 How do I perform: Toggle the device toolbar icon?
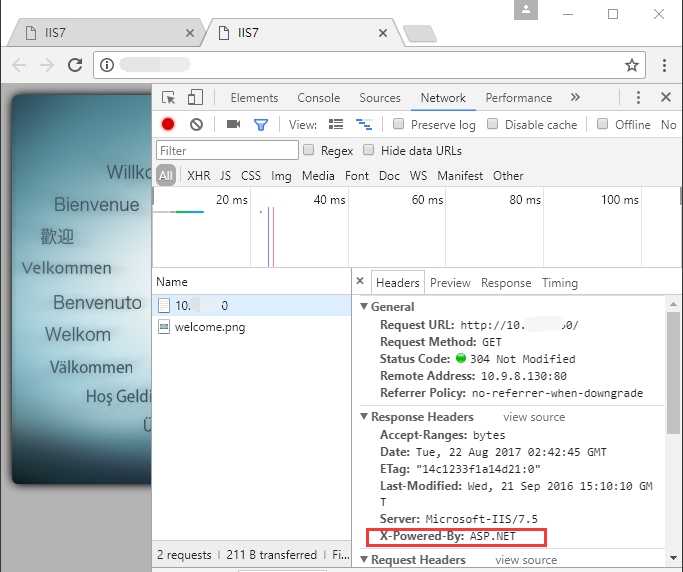click(195, 98)
